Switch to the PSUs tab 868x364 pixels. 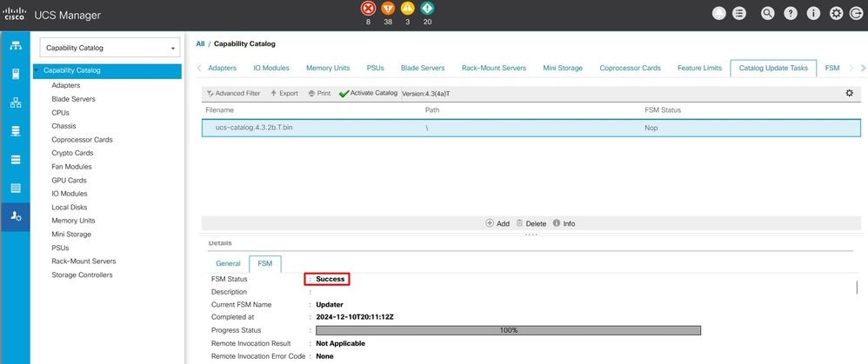(x=376, y=68)
